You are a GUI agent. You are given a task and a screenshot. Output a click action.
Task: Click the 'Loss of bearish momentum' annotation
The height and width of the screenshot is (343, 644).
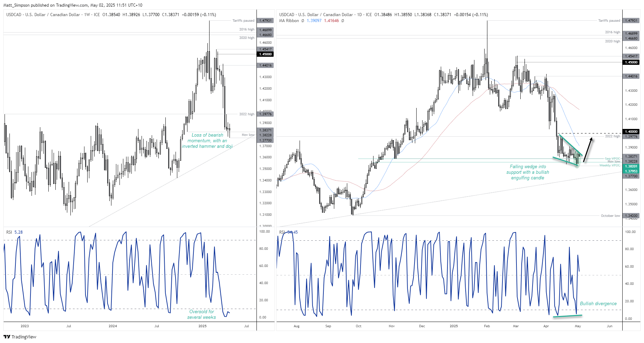click(x=207, y=140)
